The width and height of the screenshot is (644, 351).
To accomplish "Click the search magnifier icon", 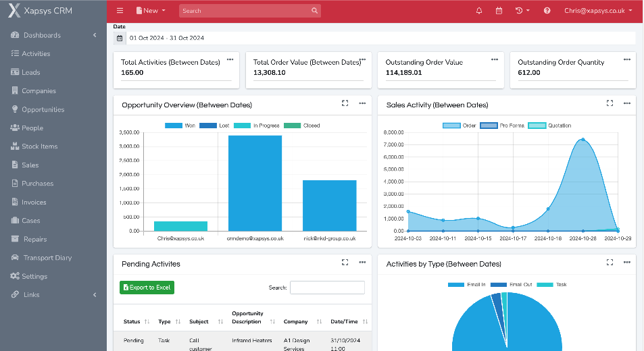I will [x=315, y=11].
